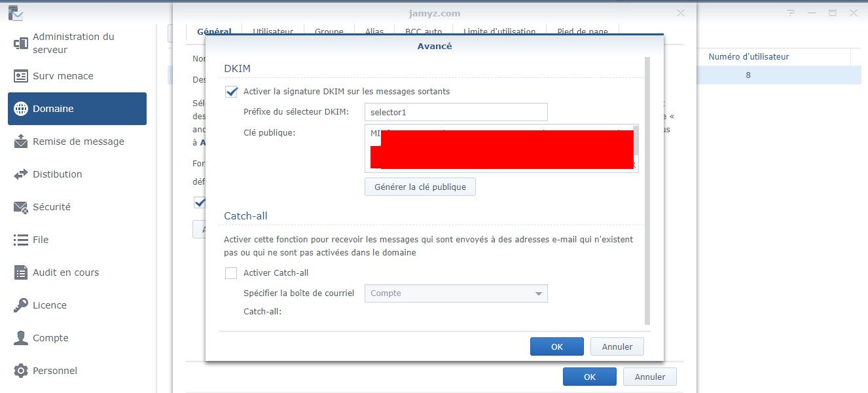Click the File list icon

(20, 240)
